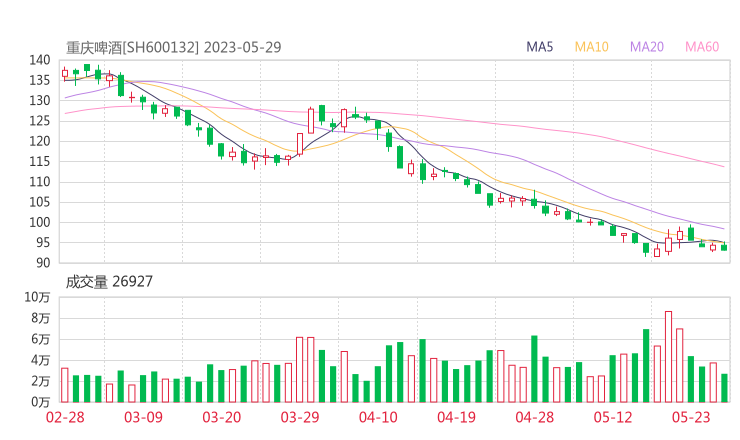740x440 pixels.
Task: Click the 95 price axis label
Action: (x=43, y=243)
